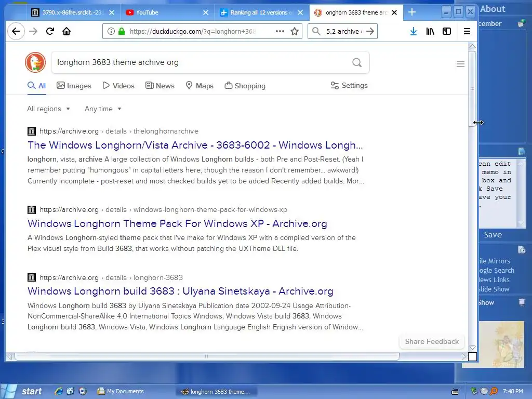Click the 7:48 PM system clock
Screen dimensions: 532x399
[x=513, y=392]
